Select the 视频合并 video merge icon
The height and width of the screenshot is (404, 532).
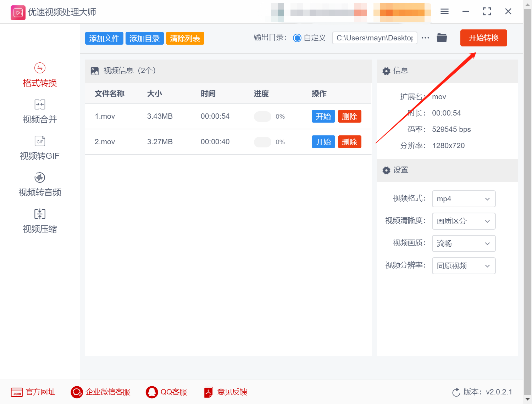[40, 105]
